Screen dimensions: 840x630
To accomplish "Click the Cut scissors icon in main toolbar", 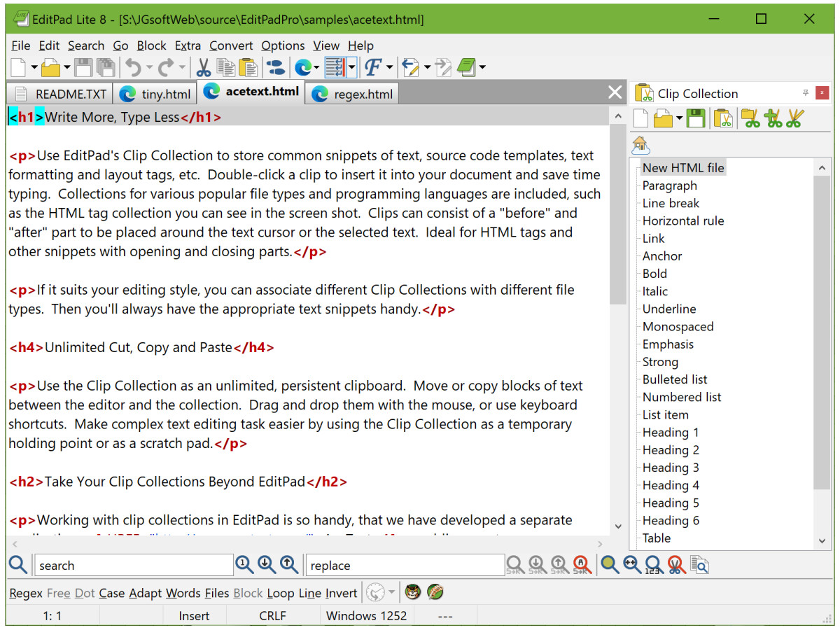I will [x=203, y=68].
